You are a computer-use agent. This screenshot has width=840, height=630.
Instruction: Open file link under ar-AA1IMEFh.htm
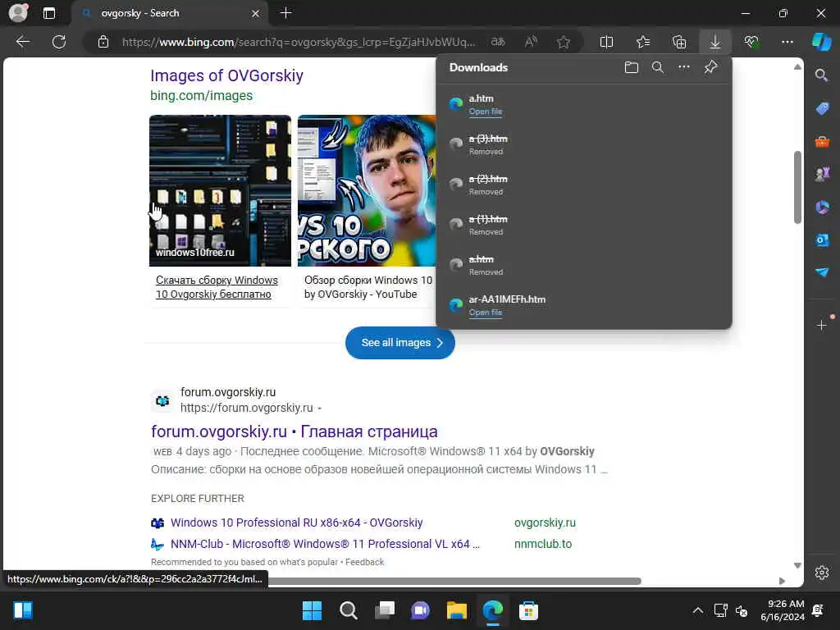pyautogui.click(x=486, y=313)
